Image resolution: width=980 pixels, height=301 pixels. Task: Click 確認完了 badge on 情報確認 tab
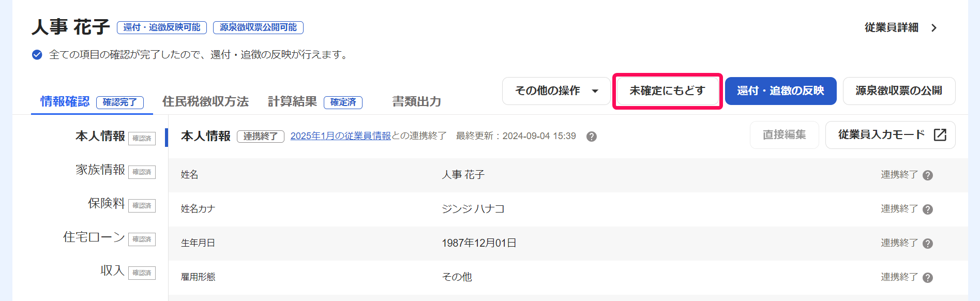(120, 102)
